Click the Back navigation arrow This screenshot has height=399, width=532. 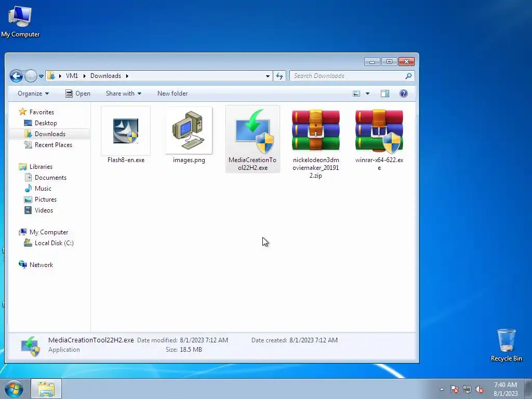tap(16, 76)
